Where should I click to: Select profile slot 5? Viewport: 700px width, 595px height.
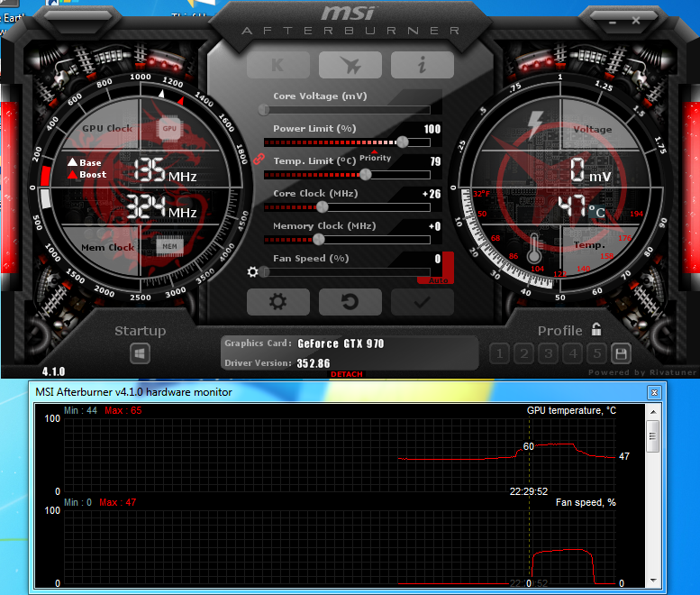[x=597, y=354]
